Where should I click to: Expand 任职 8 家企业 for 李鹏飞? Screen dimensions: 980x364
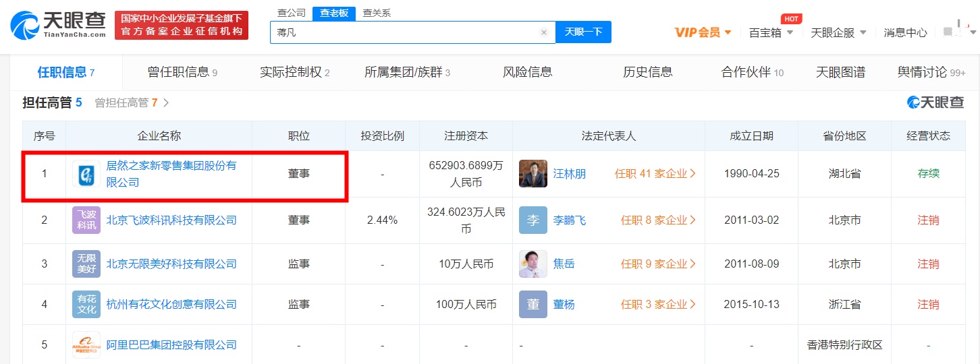click(x=658, y=220)
